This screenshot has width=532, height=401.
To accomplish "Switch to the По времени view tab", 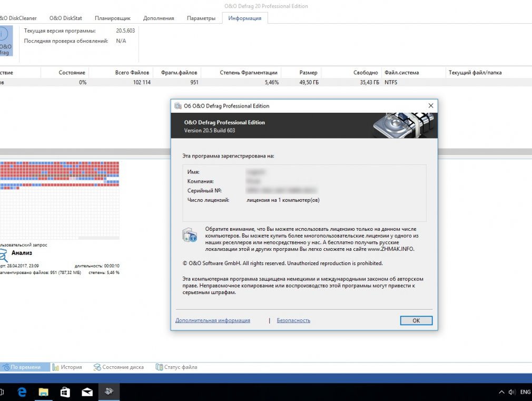I will click(25, 367).
